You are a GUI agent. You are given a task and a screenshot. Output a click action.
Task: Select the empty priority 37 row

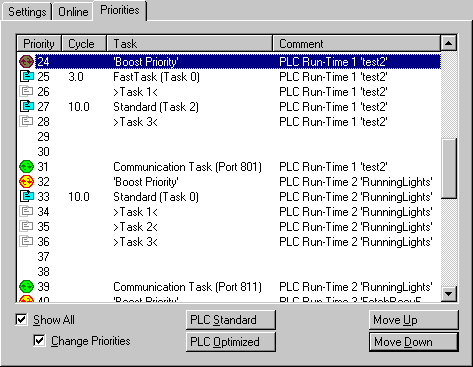229,257
